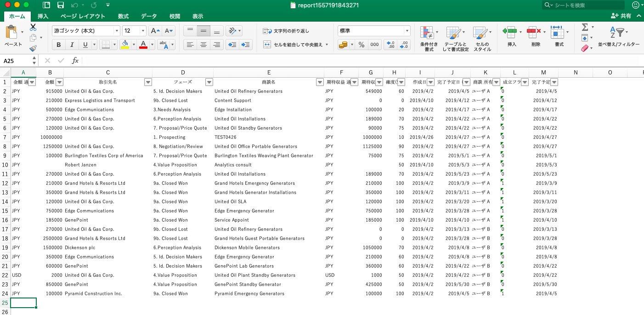Switch to the 数式 tab
The image size is (644, 315).
123,16
